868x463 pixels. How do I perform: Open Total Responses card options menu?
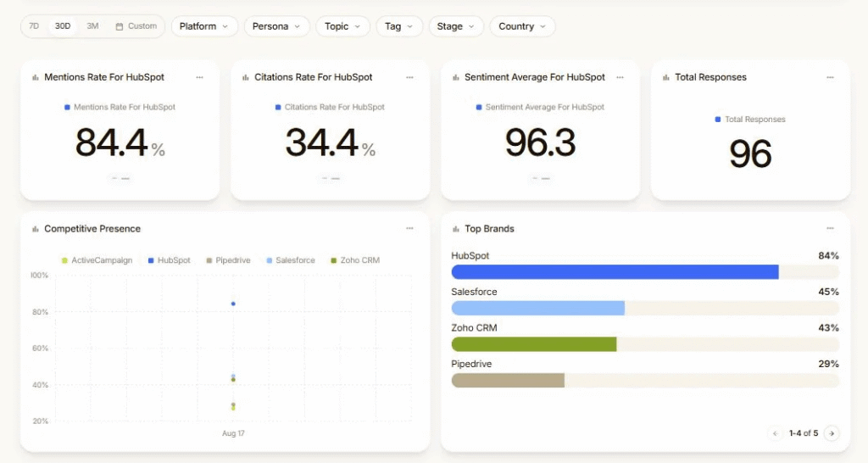(830, 77)
